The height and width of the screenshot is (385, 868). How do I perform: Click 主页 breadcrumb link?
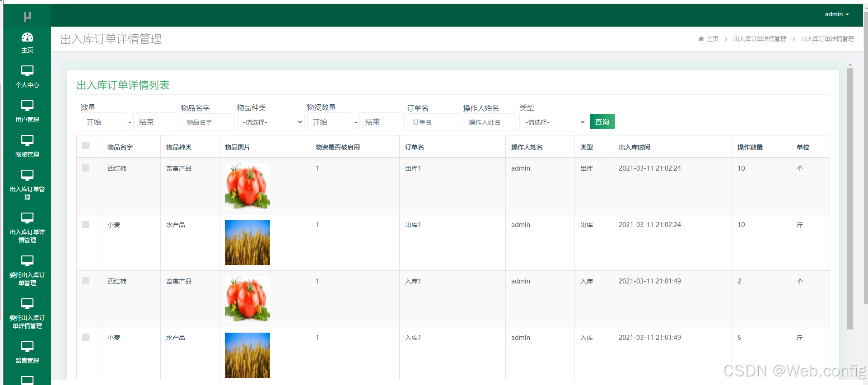713,39
